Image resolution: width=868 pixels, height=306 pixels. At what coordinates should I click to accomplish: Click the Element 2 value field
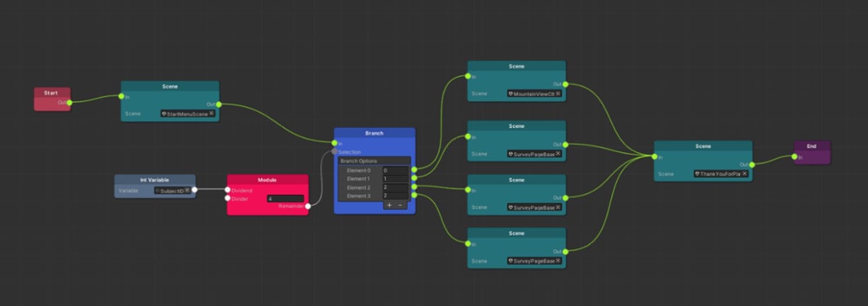pos(396,187)
